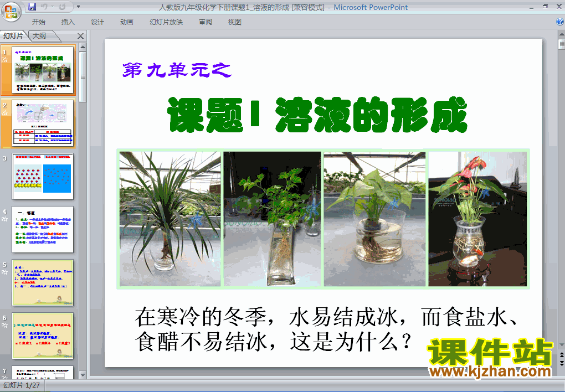Viewport: 565px width, 392px height.
Task: Click main slide vertical scrollbar thumb
Action: [561, 44]
